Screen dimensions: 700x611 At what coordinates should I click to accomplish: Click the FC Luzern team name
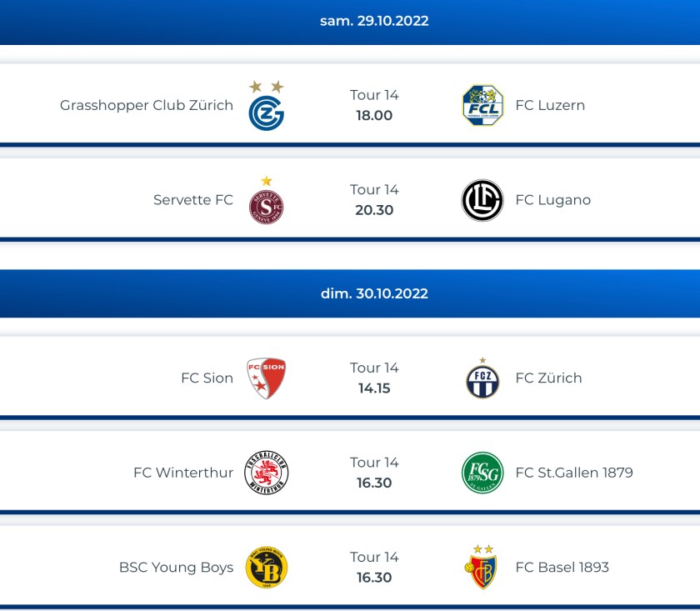tap(550, 105)
